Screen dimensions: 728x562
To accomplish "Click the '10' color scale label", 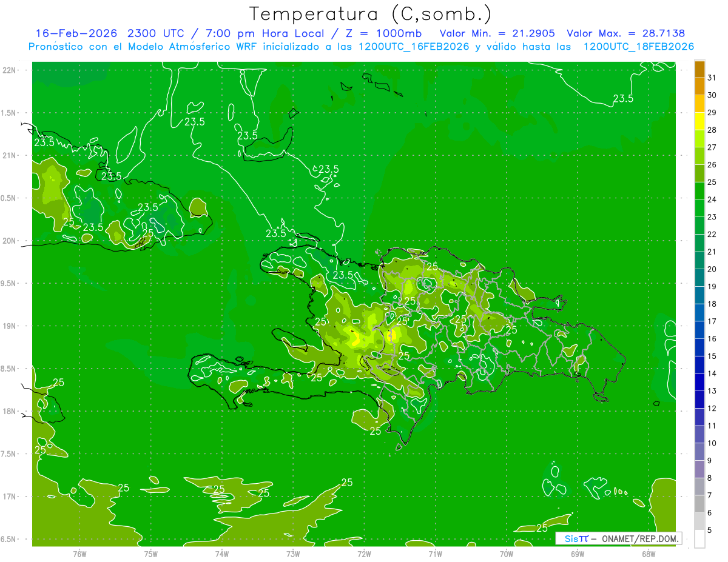I will (x=712, y=443).
